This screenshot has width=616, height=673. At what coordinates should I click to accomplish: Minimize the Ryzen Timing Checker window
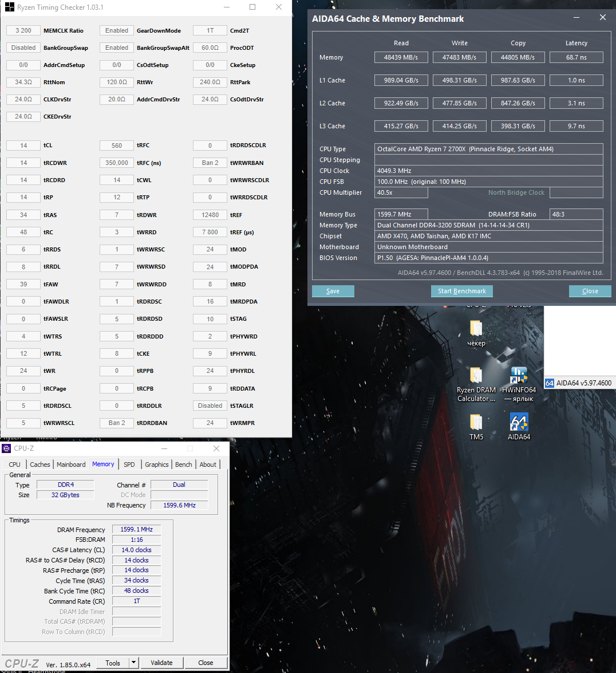227,7
